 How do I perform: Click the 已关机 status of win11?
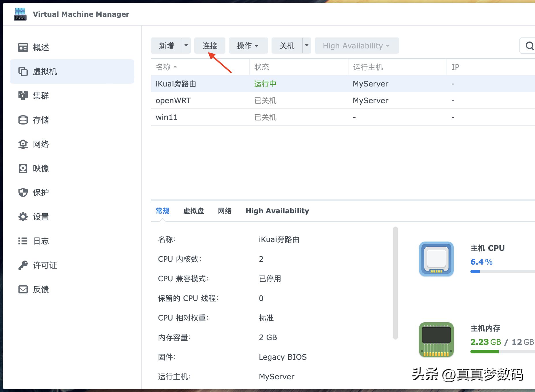pyautogui.click(x=265, y=117)
